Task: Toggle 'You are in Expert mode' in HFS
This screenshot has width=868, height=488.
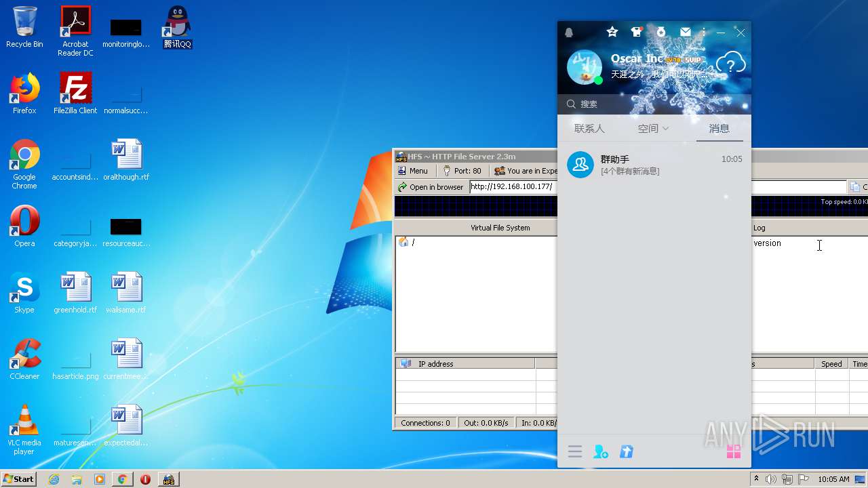Action: pyautogui.click(x=526, y=171)
